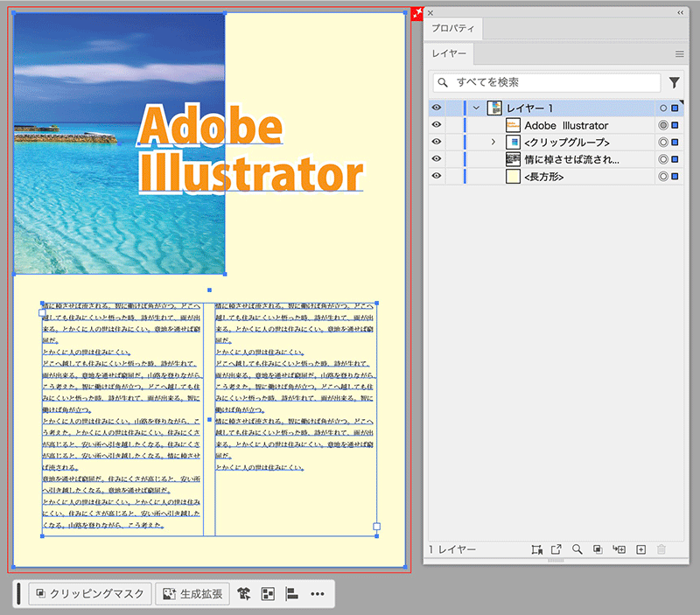
Task: Click the text frame out port square
Action: click(377, 527)
